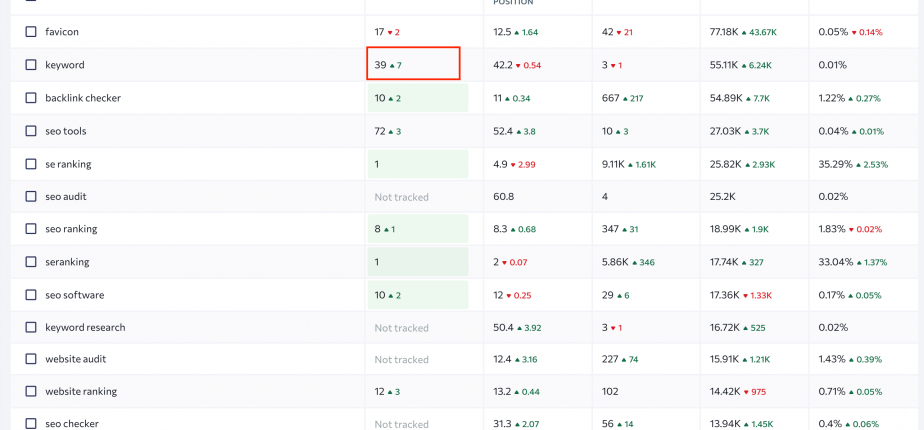Click the 1.22% value in backlink checker row

[831, 98]
